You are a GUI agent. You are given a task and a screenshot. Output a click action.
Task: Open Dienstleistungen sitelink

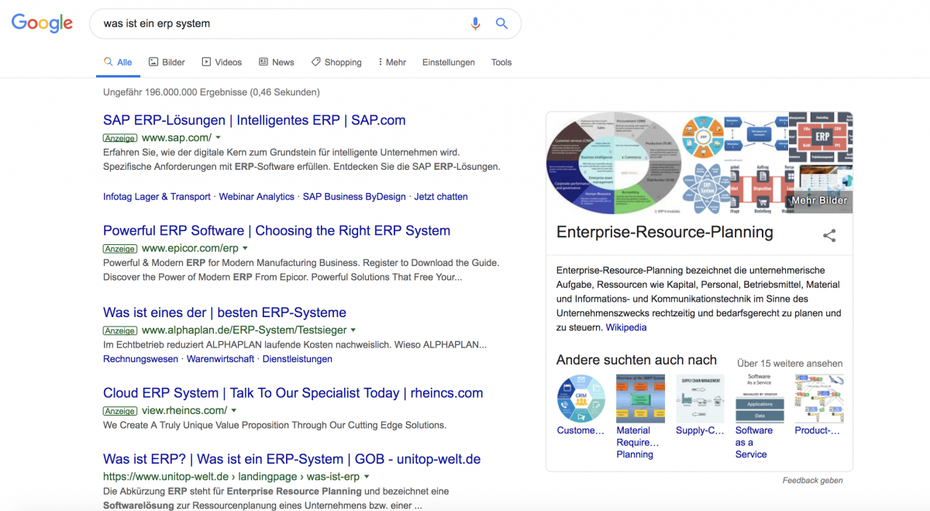tap(297, 359)
